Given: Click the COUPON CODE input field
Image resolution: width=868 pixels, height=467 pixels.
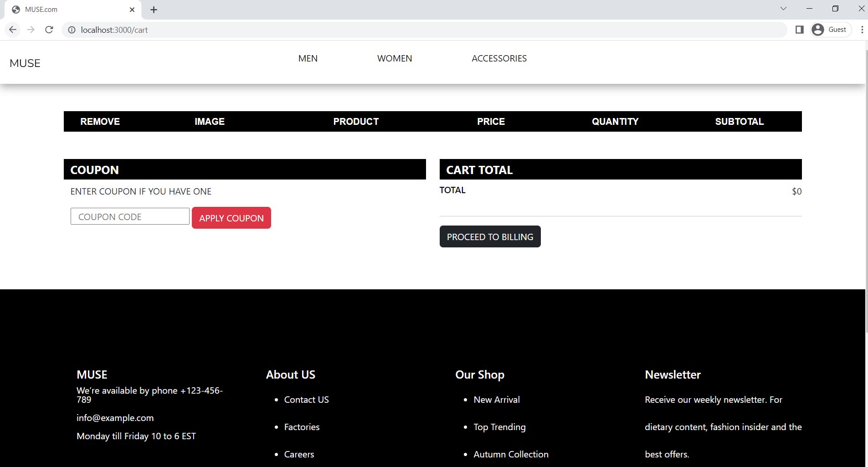Looking at the screenshot, I should (129, 216).
